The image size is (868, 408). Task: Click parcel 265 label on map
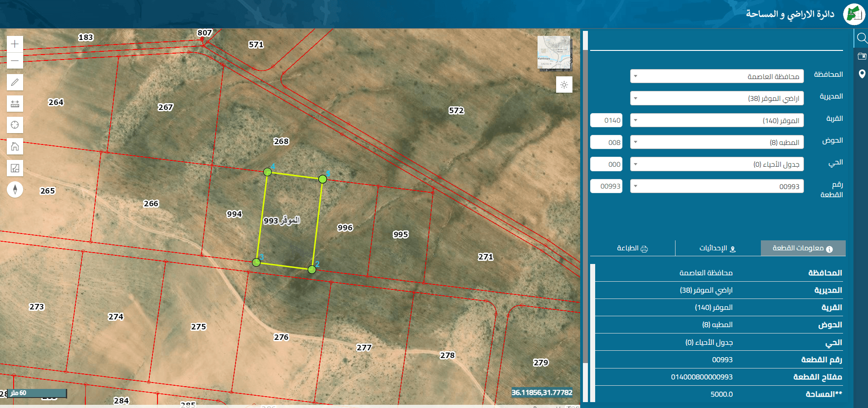(48, 191)
